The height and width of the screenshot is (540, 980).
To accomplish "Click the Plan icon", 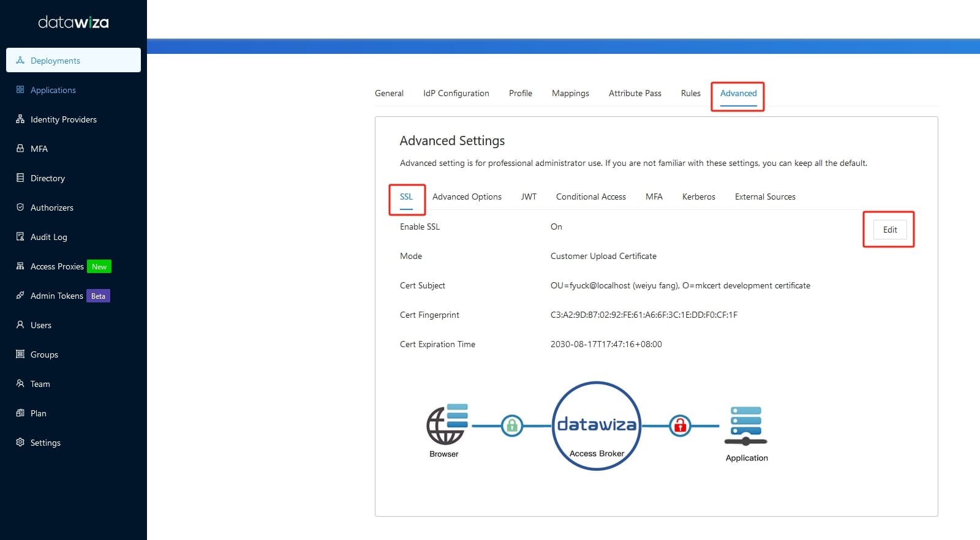I will point(20,413).
